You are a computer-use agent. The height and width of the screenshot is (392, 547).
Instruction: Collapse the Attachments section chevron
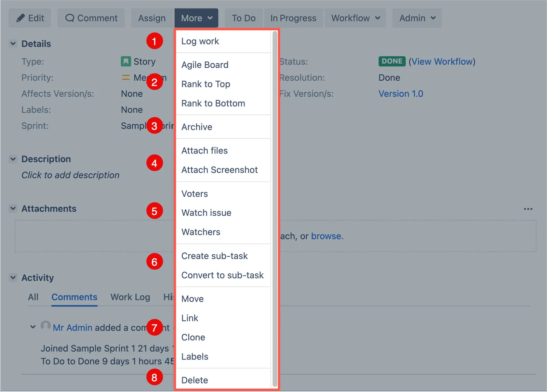coord(13,208)
